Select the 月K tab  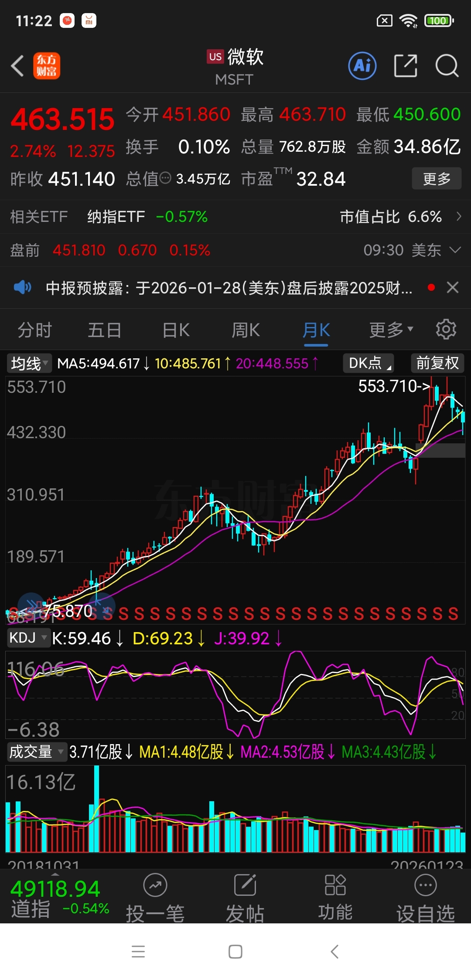[316, 330]
